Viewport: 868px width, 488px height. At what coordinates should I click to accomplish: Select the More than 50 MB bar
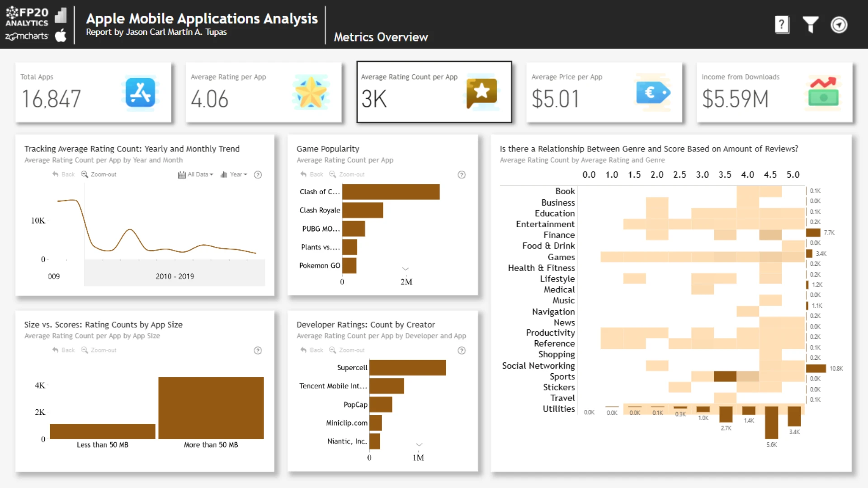coord(211,408)
